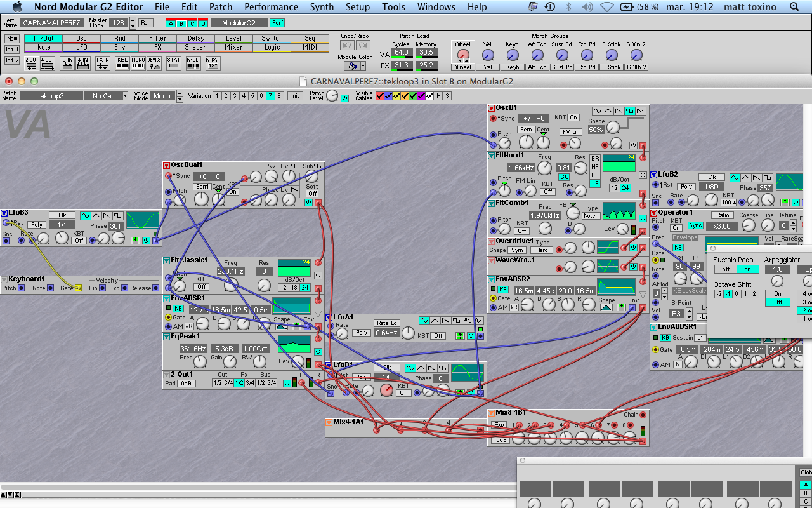Screen dimensions: 812x508
Task: Select square waveform in OscB1
Action: (629, 111)
